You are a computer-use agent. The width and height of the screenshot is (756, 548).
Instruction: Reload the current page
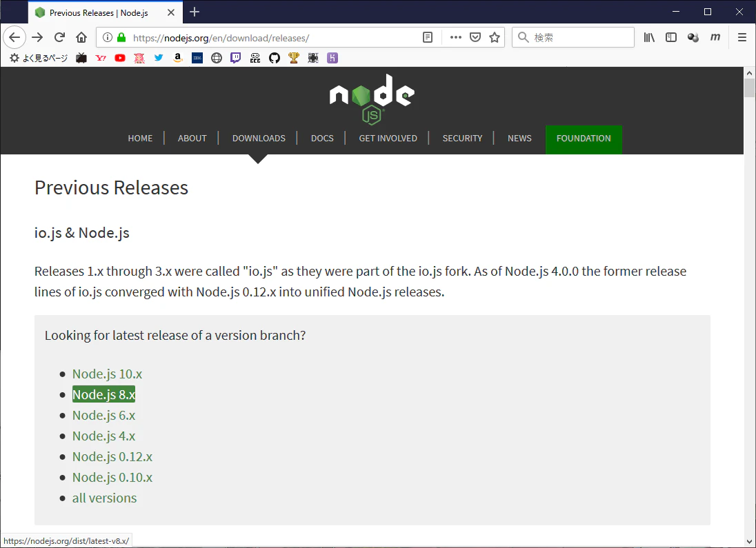pos(59,37)
